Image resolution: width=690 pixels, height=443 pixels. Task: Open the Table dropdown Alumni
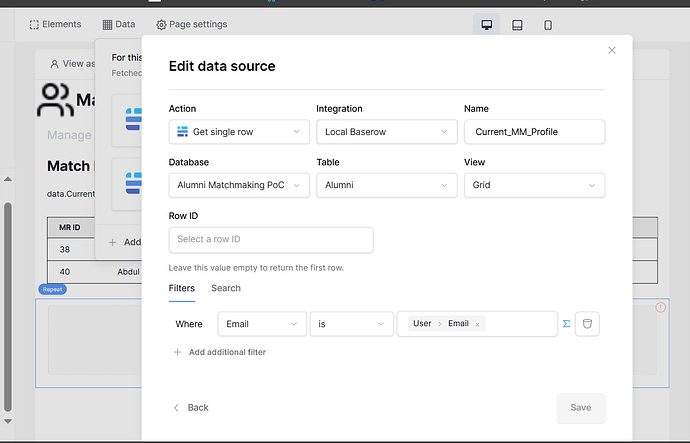pos(387,185)
